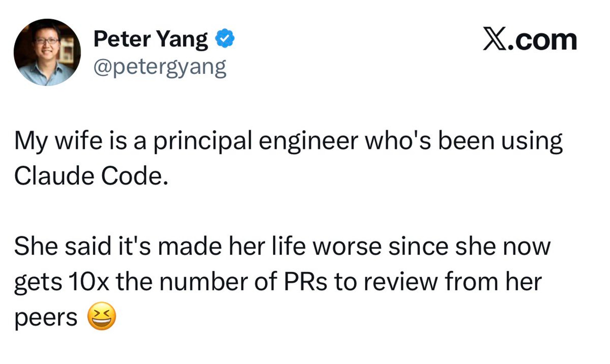
Task: Click Peter Yang's profile avatar photo
Action: pos(47,52)
